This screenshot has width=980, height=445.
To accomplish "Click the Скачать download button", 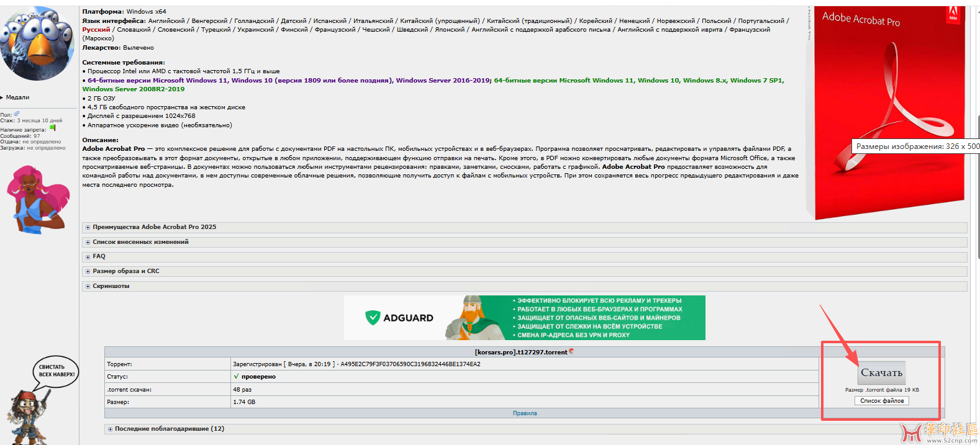I will tap(881, 373).
